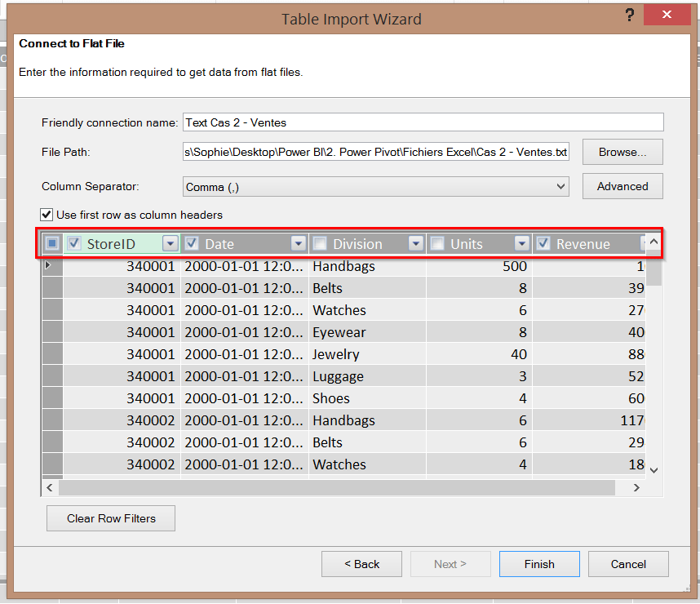700x604 pixels.
Task: Open the Units column filter dropdown
Action: [522, 243]
